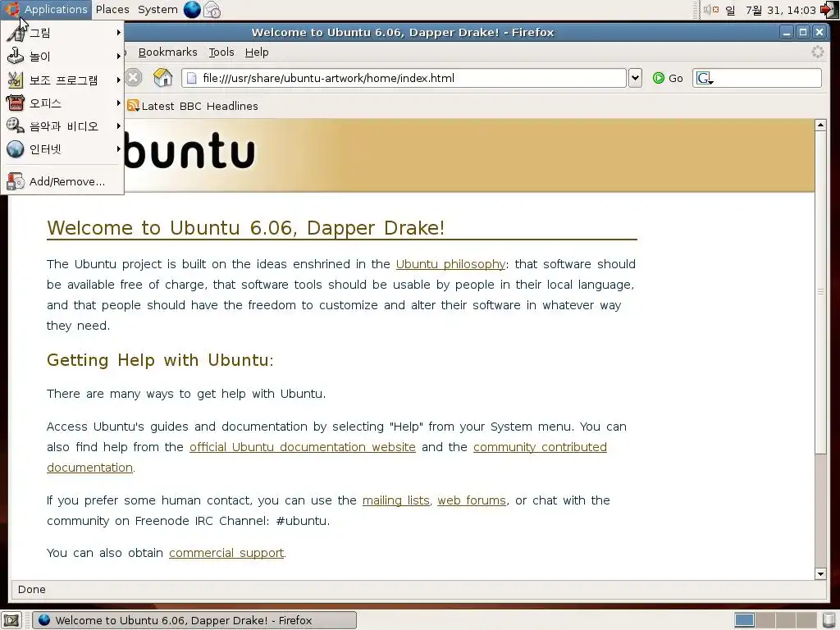
Task: Click the 음악과 비디오 multimedia icon
Action: point(16,126)
